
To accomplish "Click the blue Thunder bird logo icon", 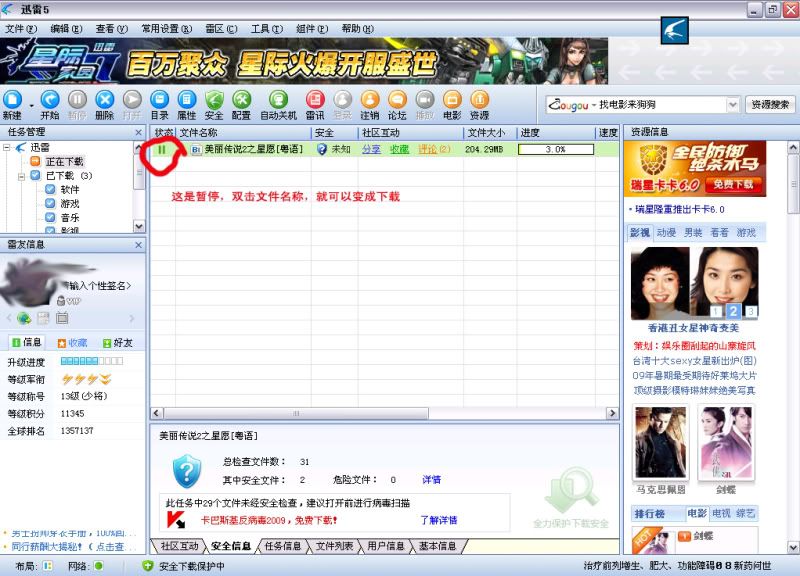I will coord(674,30).
